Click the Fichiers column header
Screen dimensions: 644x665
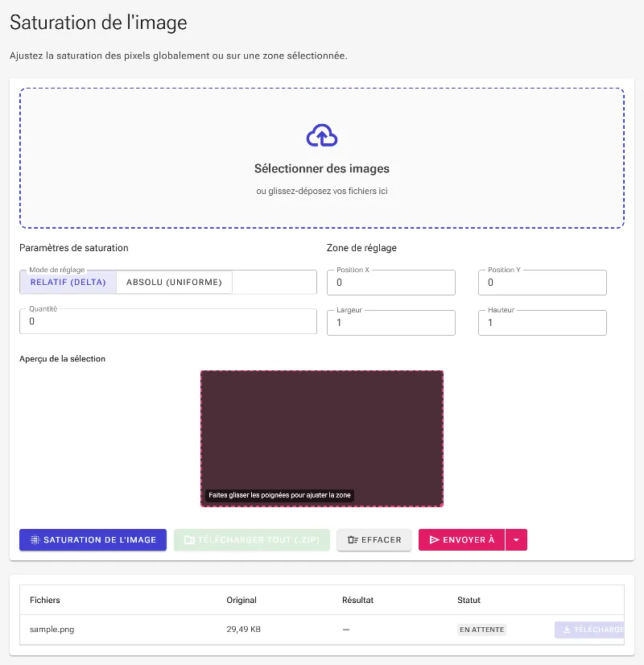tap(45, 600)
